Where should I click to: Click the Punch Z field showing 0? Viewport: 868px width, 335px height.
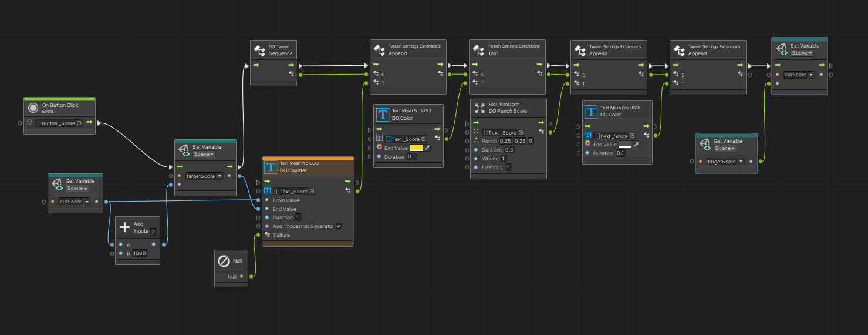tap(531, 141)
